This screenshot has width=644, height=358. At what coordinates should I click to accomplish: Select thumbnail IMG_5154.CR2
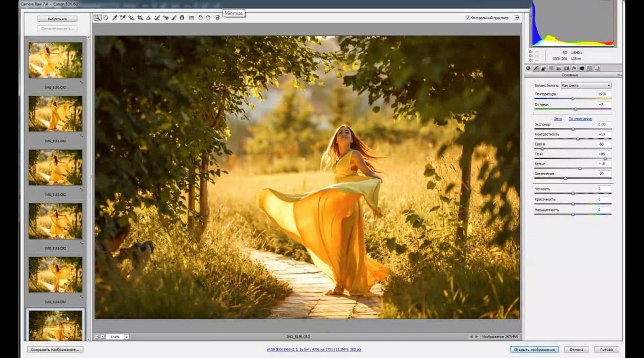pyautogui.click(x=55, y=274)
